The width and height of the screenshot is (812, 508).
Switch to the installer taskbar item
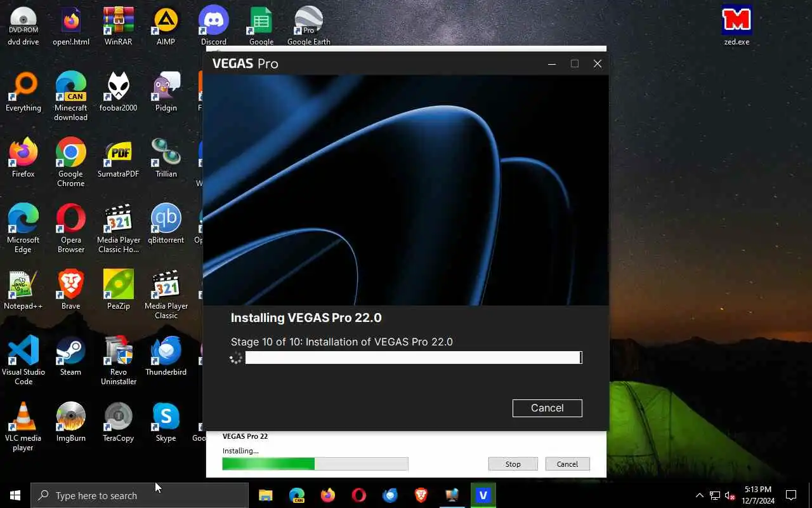[452, 495]
